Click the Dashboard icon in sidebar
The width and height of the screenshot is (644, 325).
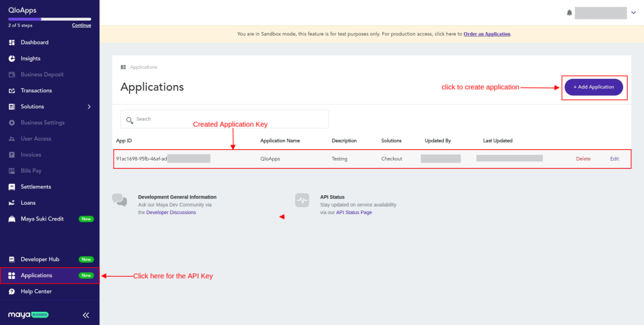[12, 43]
